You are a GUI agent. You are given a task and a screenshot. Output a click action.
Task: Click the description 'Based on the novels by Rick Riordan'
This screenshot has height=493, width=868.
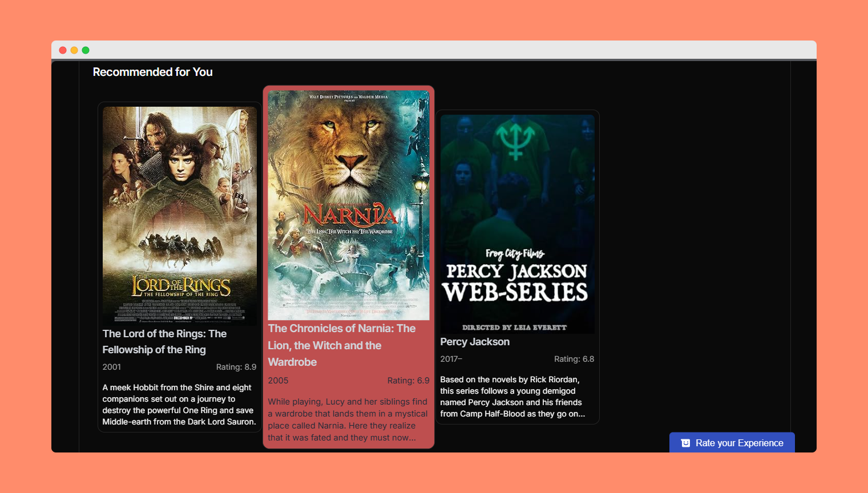512,397
